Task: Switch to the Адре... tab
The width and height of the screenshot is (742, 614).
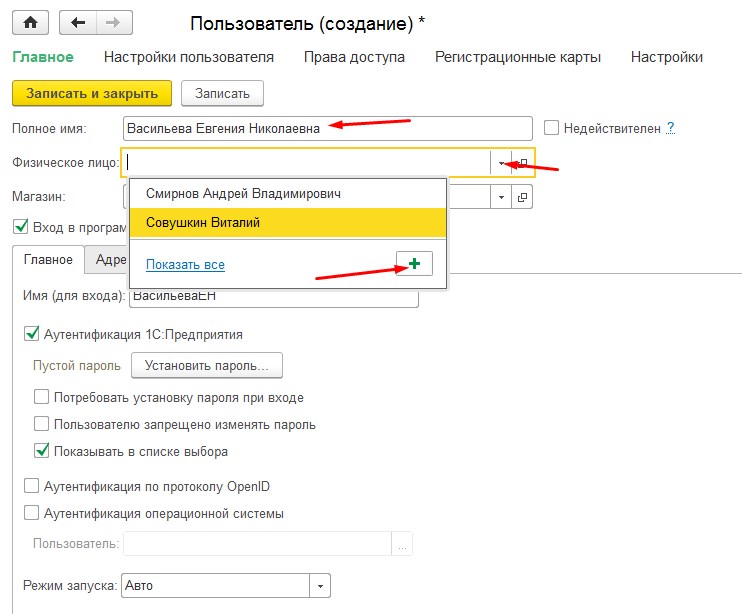Action: point(107,260)
